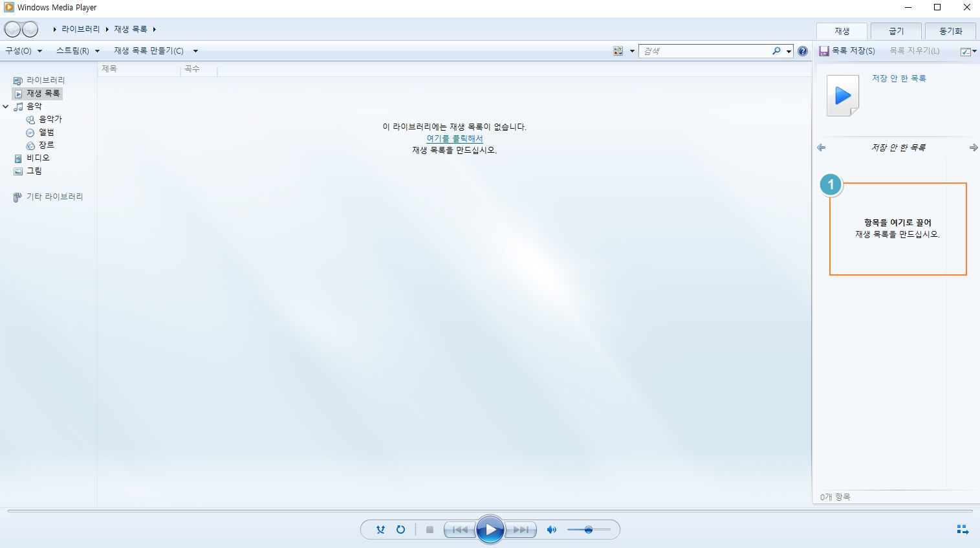Open the Help question mark icon
Screen dimensions: 980x548
803,51
